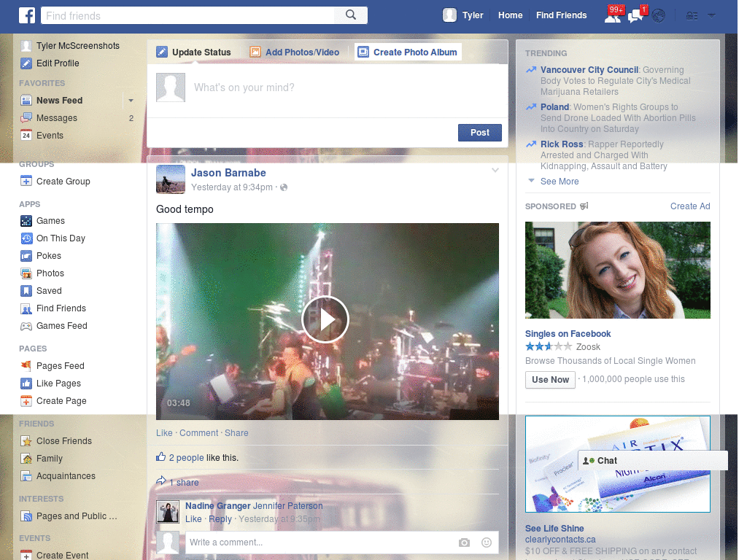Open Find Friends in top bar
747x560 pixels.
(x=561, y=15)
